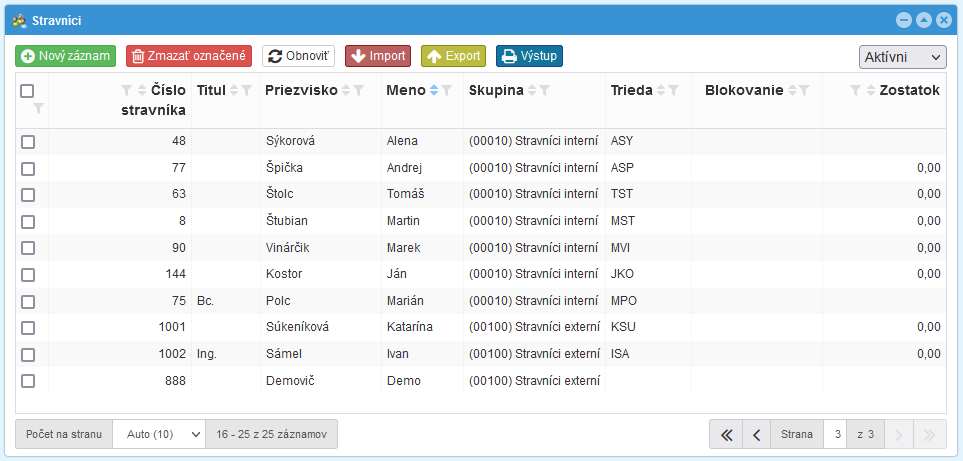Select checkbox for Demovič Demo
Viewport: 963px width, 461px height.
point(28,381)
